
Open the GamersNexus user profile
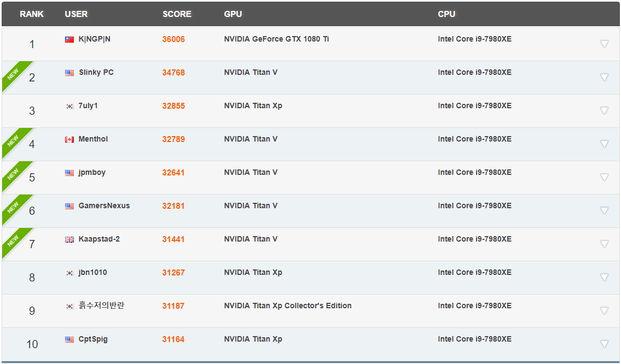coord(104,206)
